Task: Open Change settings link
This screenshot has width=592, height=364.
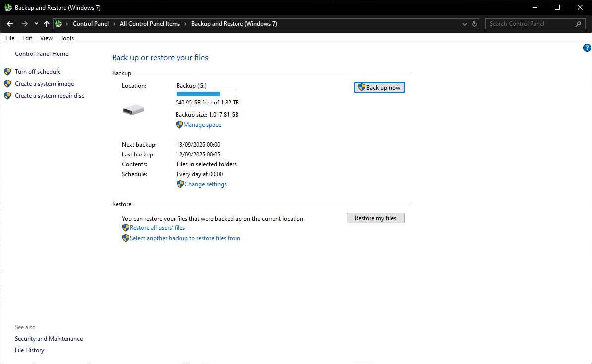Action: 205,184
